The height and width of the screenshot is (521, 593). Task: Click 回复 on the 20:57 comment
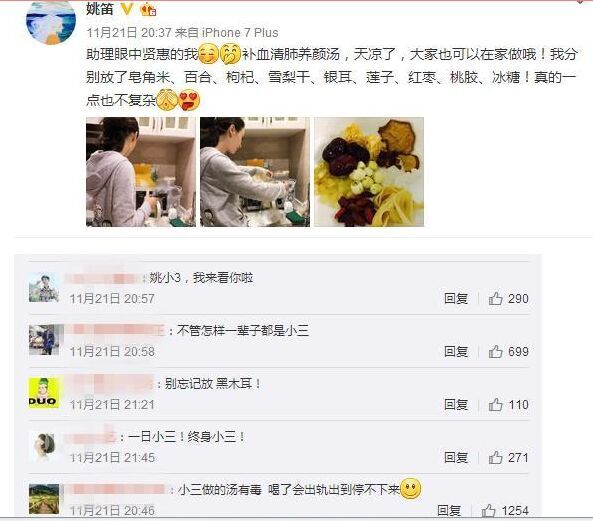456,298
